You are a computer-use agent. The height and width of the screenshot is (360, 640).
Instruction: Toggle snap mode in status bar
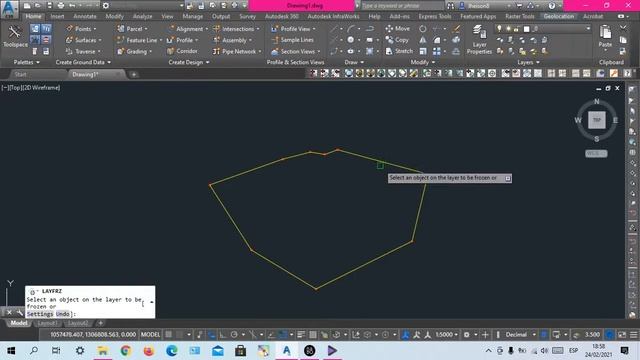point(180,335)
